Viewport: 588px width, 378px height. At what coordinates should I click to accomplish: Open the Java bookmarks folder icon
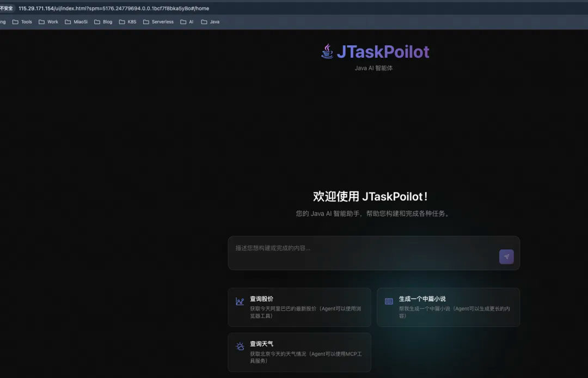204,22
